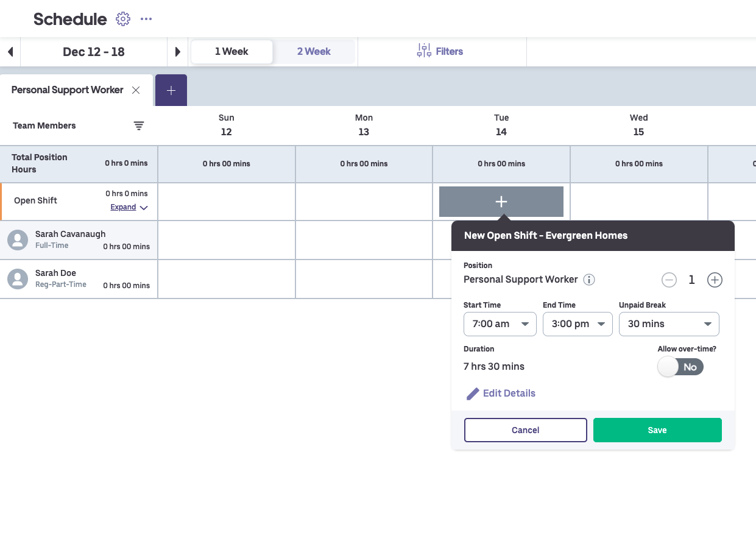Open the End Time dropdown
This screenshot has height=544, width=756.
click(x=577, y=324)
